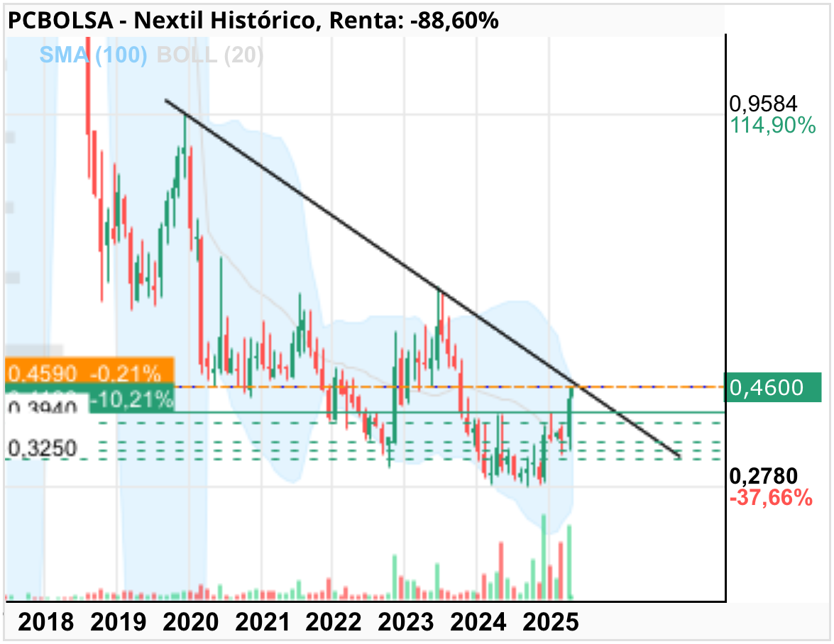Click the 2024 year axis label
Screen dimensions: 834x644
(478, 622)
